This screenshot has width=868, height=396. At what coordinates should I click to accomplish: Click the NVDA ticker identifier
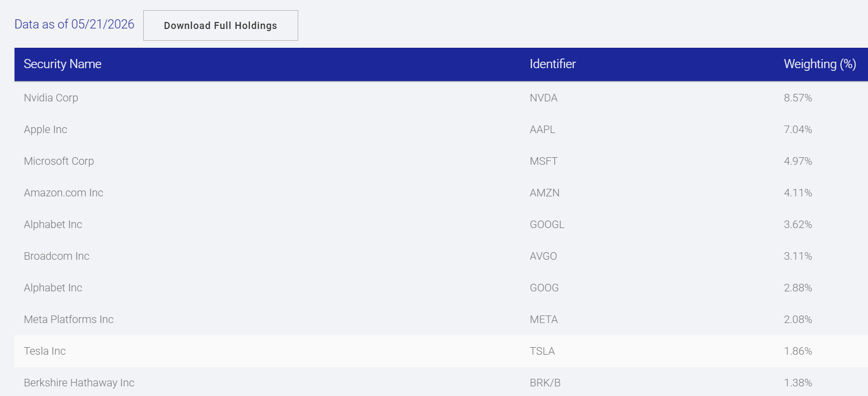pos(543,98)
